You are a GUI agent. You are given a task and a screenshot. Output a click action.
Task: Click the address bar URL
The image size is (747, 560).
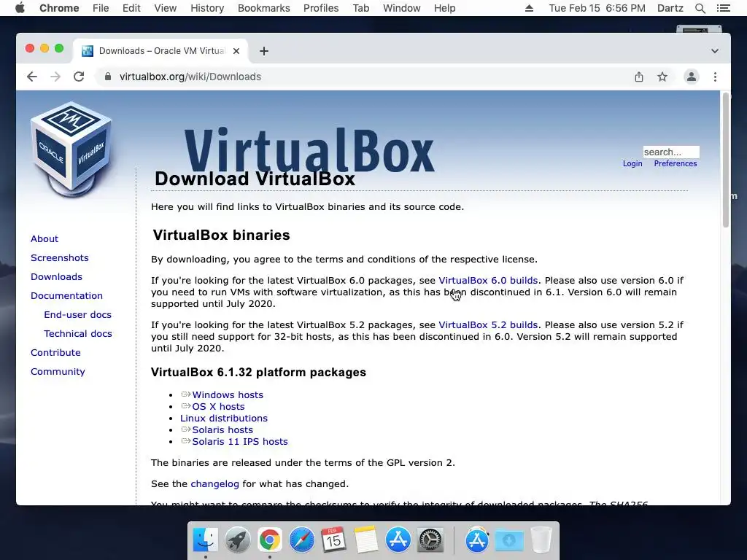pyautogui.click(x=190, y=77)
